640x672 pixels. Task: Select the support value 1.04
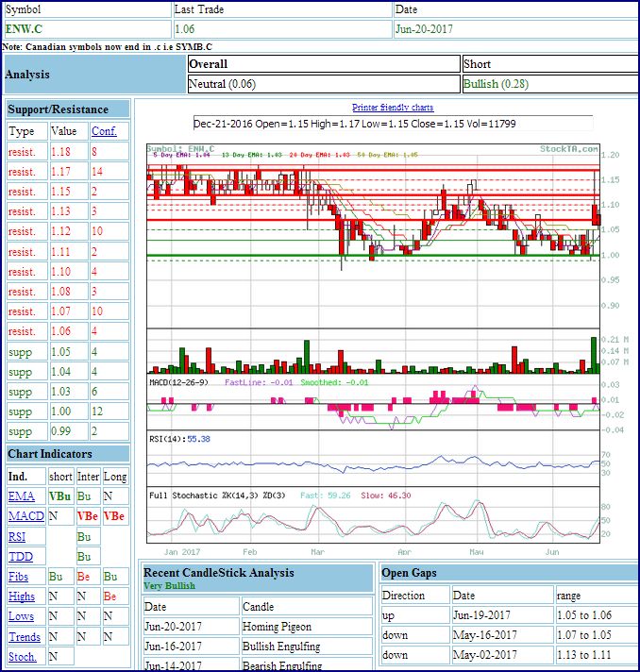pos(60,372)
